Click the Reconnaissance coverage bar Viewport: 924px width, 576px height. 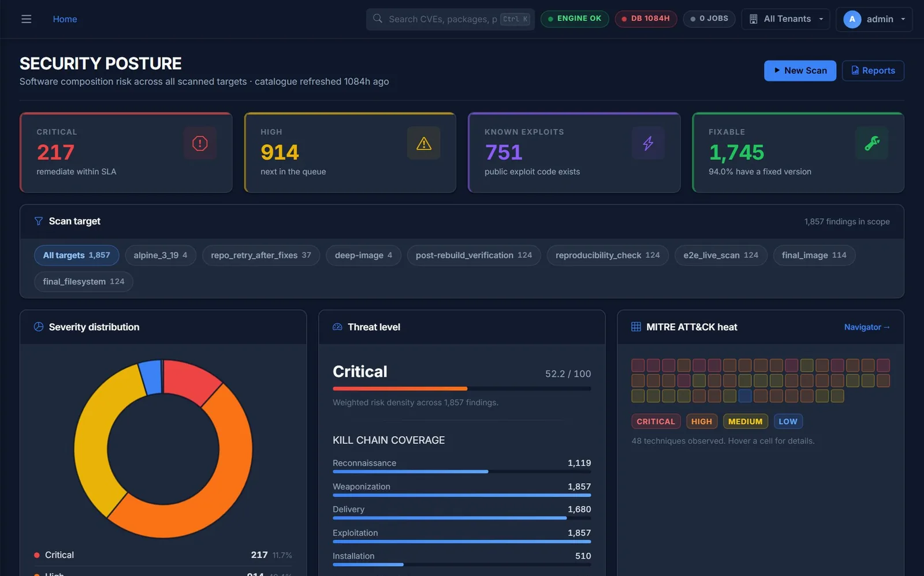pyautogui.click(x=461, y=472)
